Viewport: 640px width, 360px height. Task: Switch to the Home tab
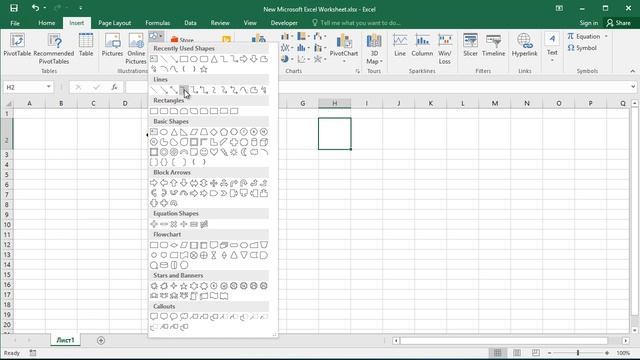click(47, 23)
